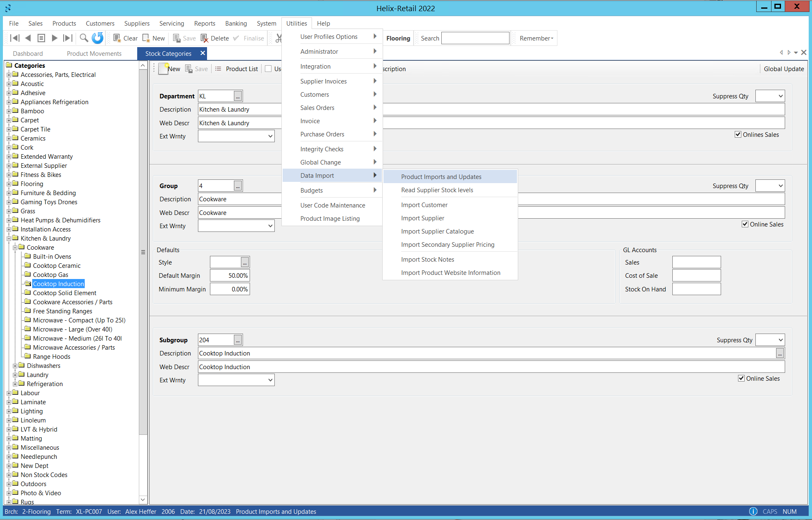Toggle Online Sales checkbox for Group

(745, 224)
